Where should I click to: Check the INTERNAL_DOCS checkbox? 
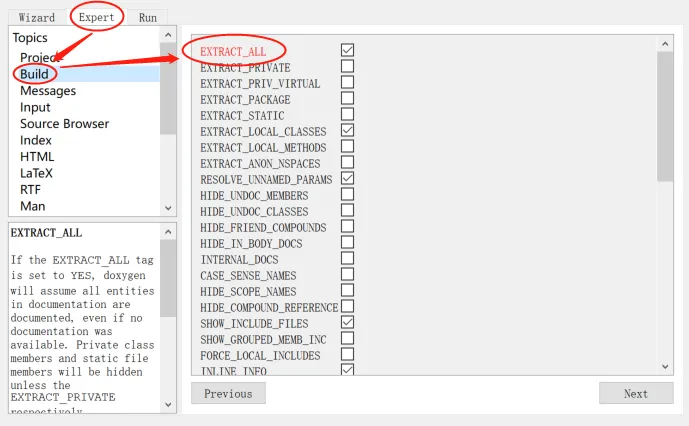[x=347, y=258]
